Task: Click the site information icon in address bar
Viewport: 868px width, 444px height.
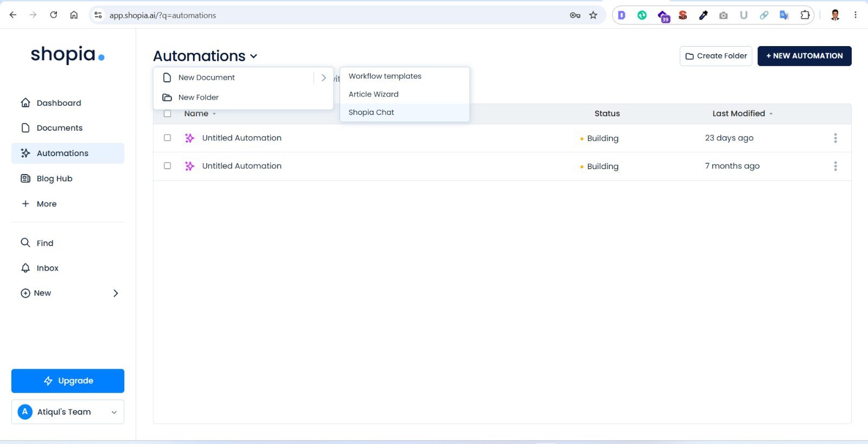Action: click(98, 15)
